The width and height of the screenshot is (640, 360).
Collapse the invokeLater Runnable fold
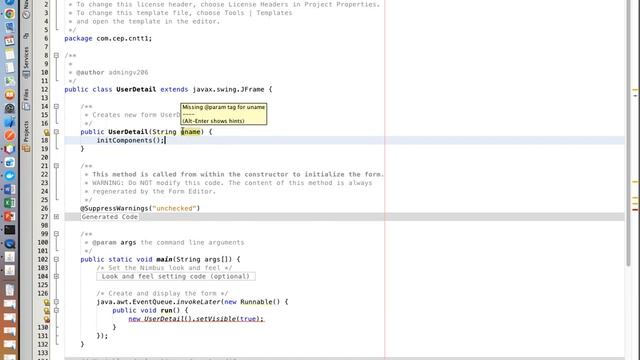coord(56,302)
